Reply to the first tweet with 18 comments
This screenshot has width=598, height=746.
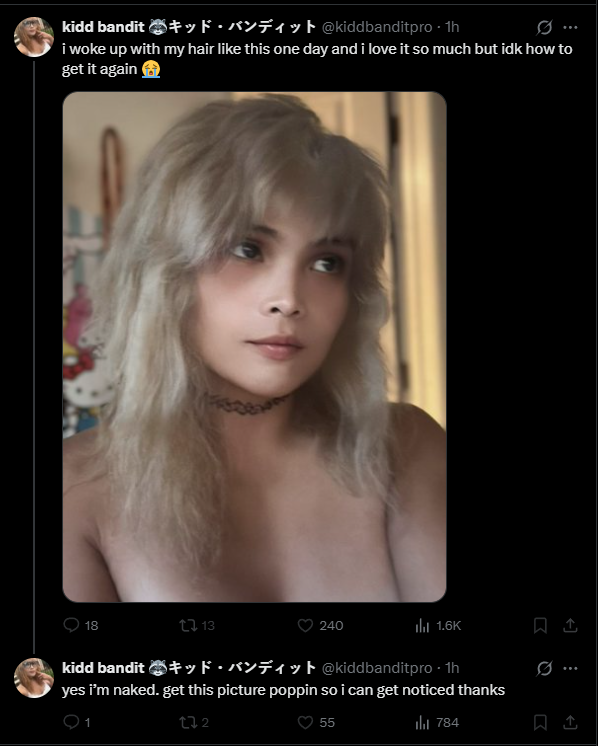point(80,625)
